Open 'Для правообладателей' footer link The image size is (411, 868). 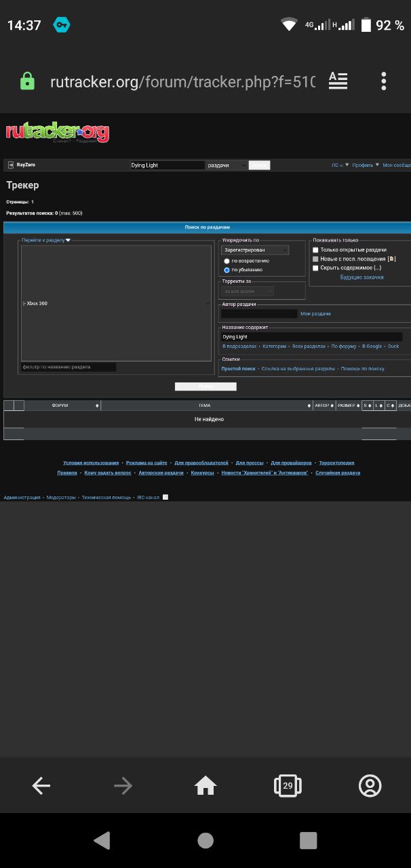click(201, 463)
